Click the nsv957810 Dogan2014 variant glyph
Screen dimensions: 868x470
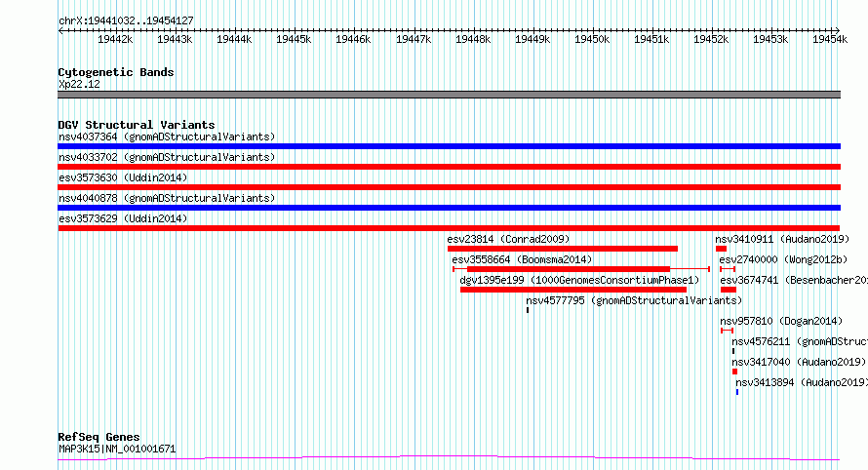pos(727,332)
